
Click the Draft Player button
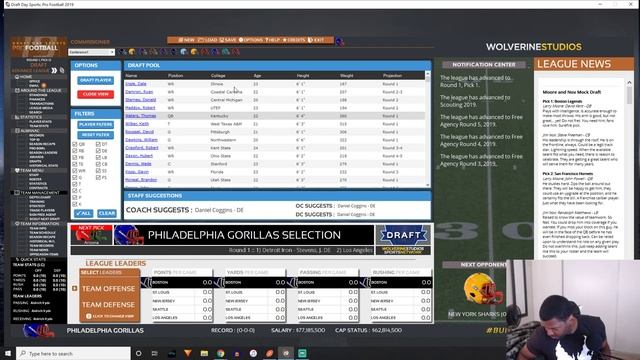coord(96,80)
